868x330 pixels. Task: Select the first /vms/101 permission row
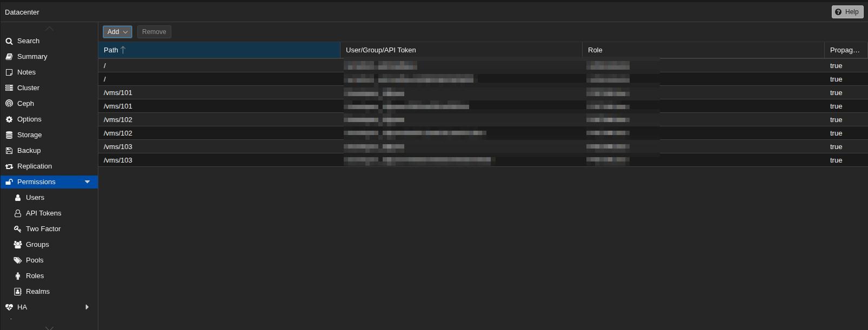coord(216,93)
